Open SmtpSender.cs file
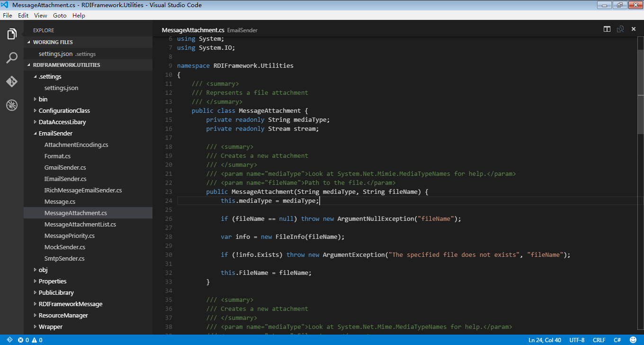This screenshot has width=644, height=345. (88, 258)
